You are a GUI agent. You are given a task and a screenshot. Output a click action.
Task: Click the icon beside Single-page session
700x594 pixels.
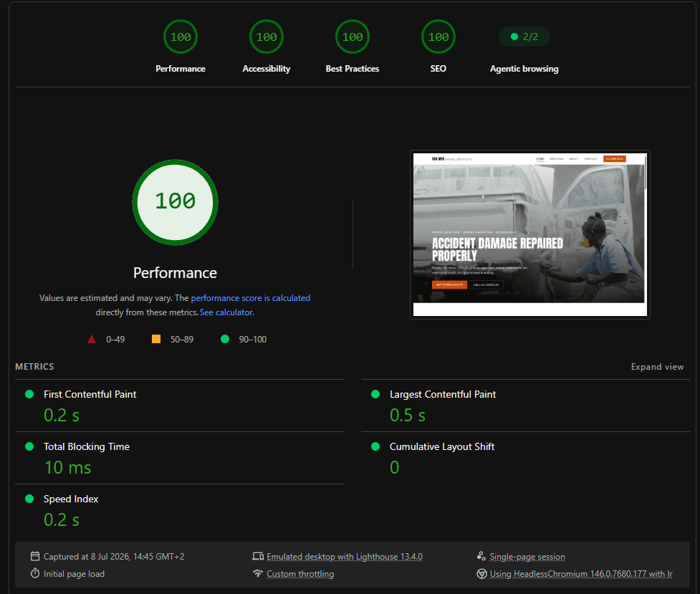481,556
